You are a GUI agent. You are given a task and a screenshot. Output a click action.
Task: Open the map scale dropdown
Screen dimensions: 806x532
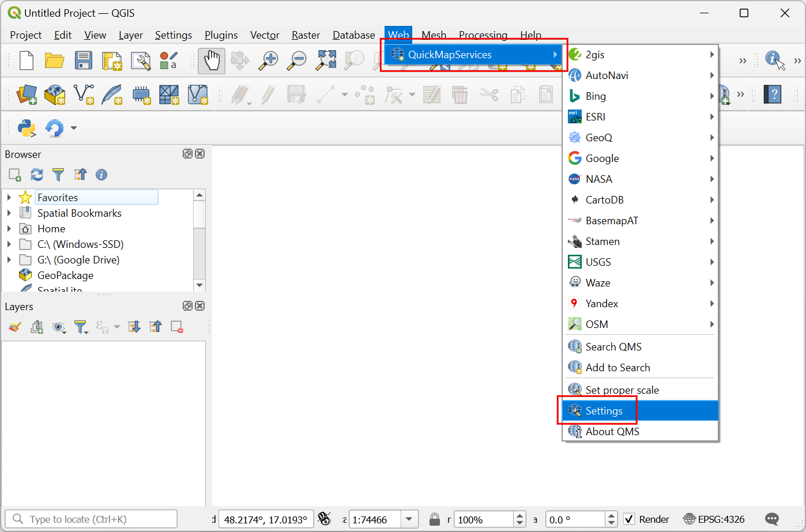(x=409, y=519)
